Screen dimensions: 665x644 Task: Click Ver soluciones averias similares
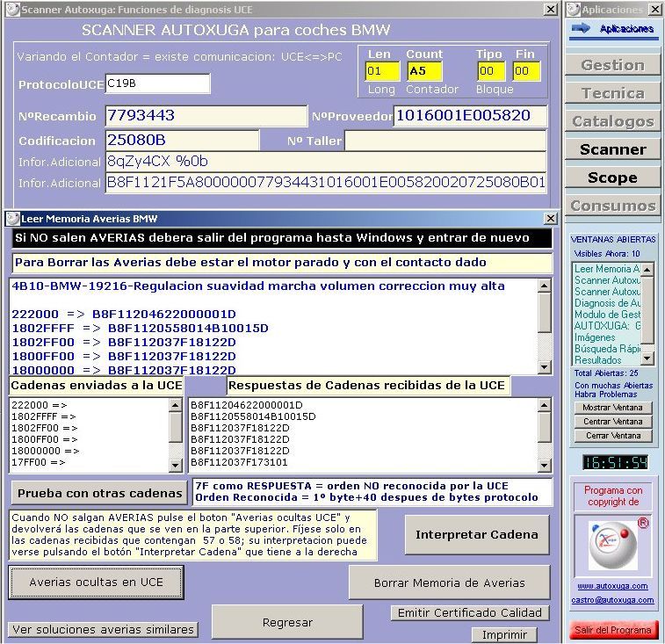[103, 629]
